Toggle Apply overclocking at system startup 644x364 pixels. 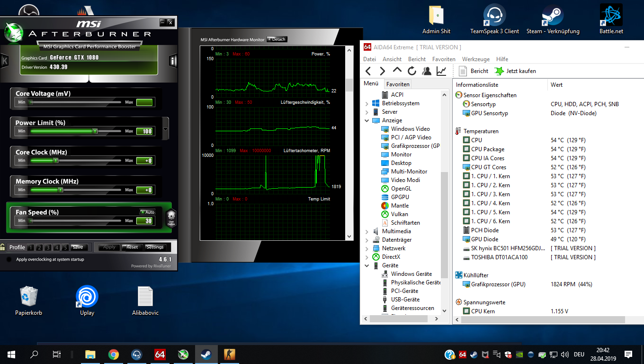tap(9, 259)
